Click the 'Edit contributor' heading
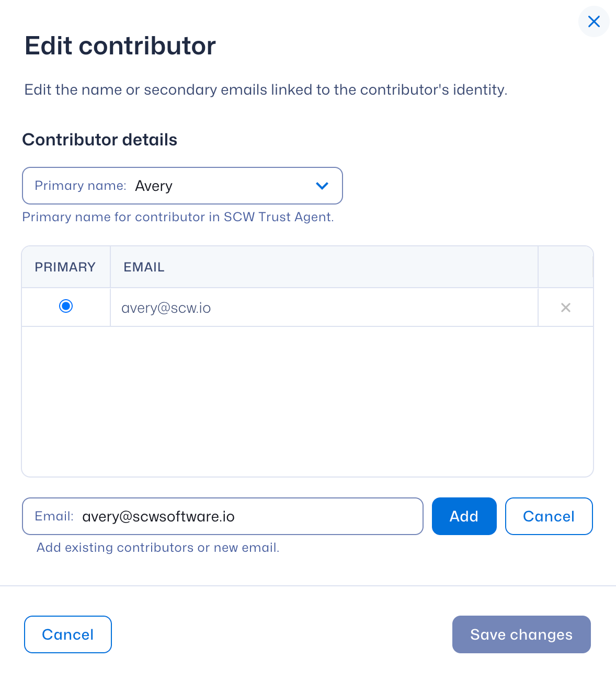 click(120, 46)
